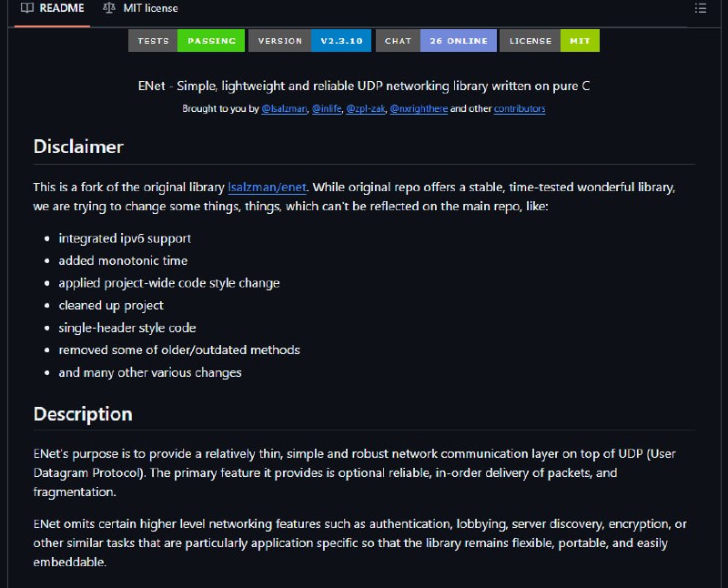This screenshot has height=588, width=728.
Task: Click the paragraph starting 'ENet's purpose is'
Action: [x=355, y=472]
